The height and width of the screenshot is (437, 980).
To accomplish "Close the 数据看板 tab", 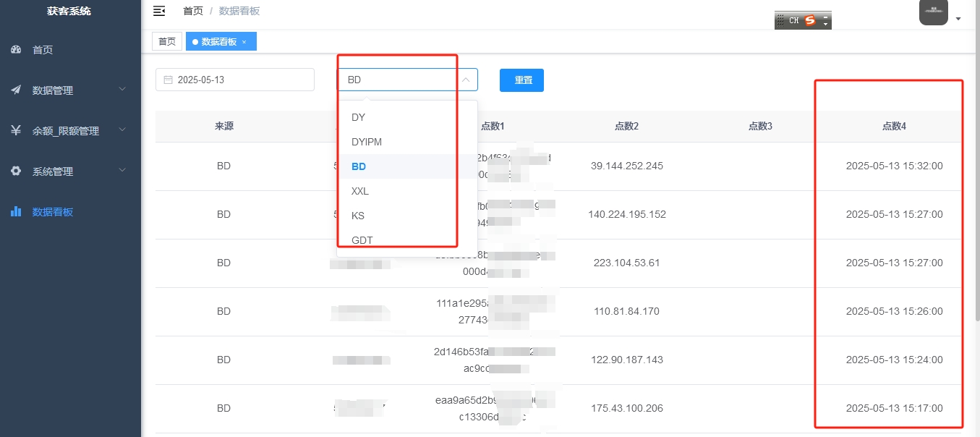I will 244,42.
